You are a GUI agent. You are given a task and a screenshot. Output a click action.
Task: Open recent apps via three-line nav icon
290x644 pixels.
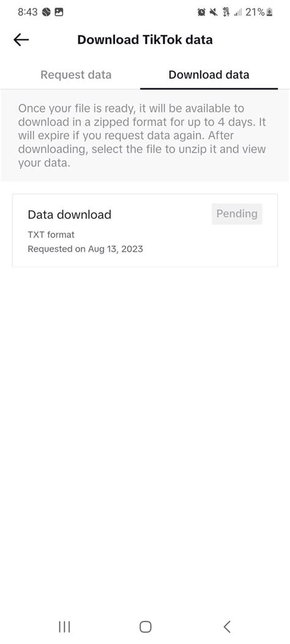pyautogui.click(x=64, y=626)
